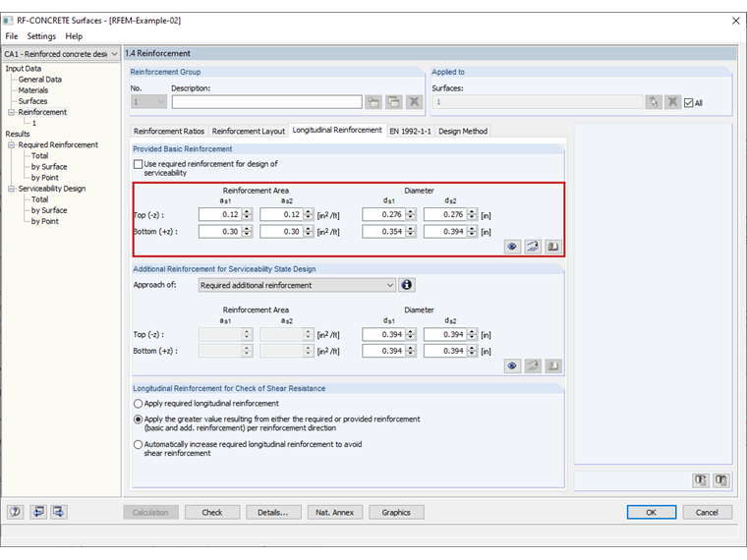Switch to the Design Method tab
Viewport: 747px width, 560px height.
click(463, 131)
